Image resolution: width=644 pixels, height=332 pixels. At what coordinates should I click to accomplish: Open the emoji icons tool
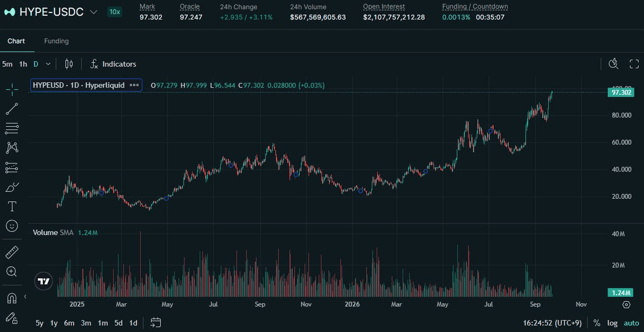pyautogui.click(x=12, y=226)
